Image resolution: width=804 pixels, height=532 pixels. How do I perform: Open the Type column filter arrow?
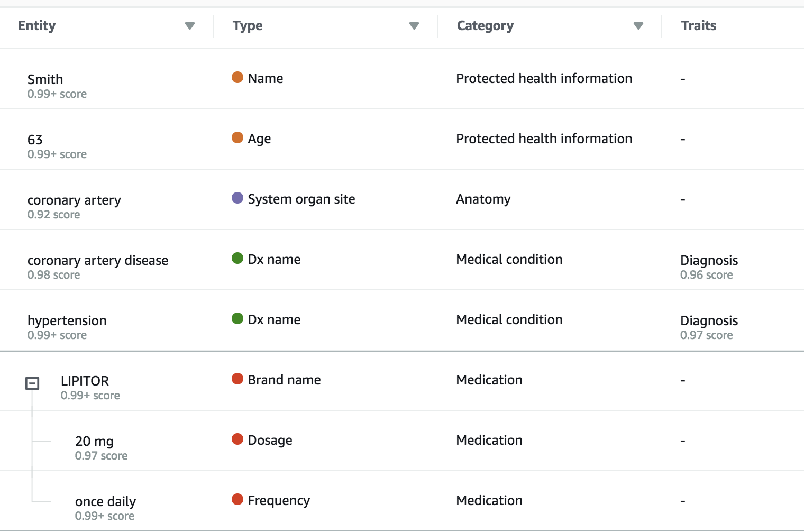[414, 26]
